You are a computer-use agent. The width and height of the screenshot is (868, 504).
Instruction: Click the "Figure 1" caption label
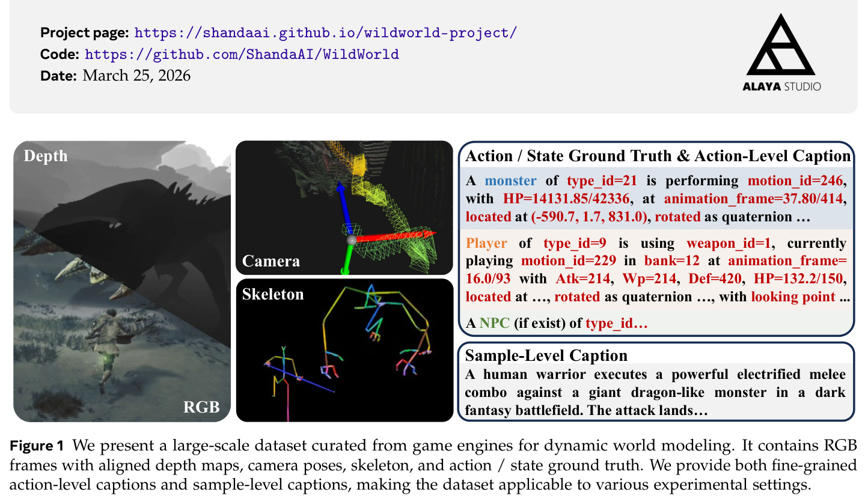[37, 446]
